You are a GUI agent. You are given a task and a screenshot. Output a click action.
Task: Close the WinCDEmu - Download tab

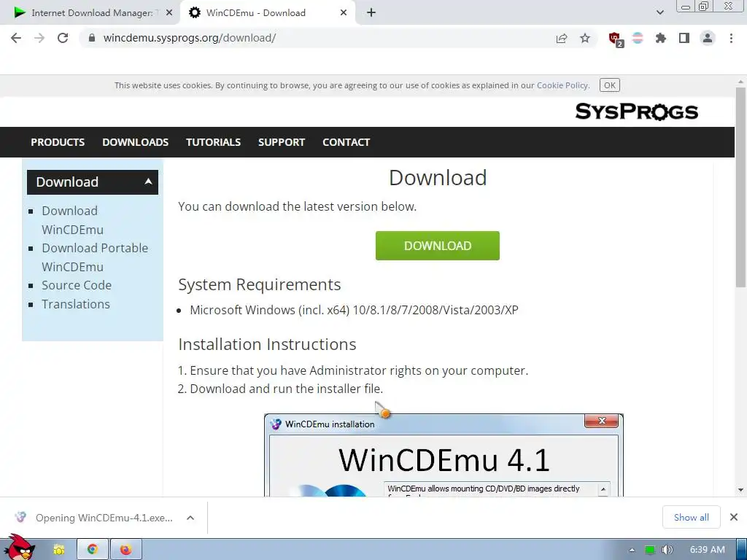[x=344, y=13]
